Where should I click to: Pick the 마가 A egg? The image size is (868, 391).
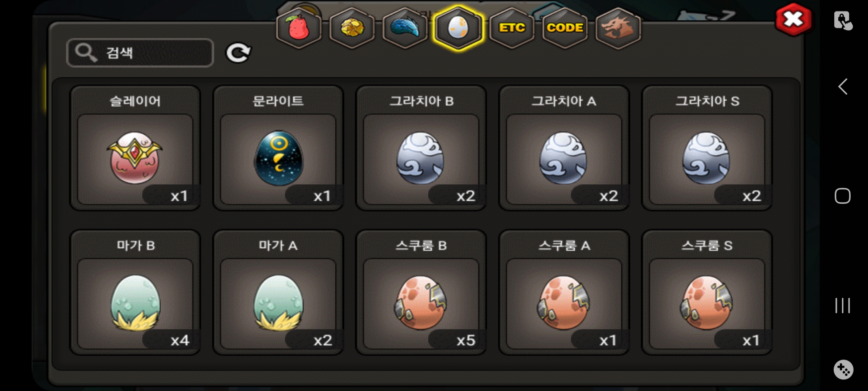278,292
